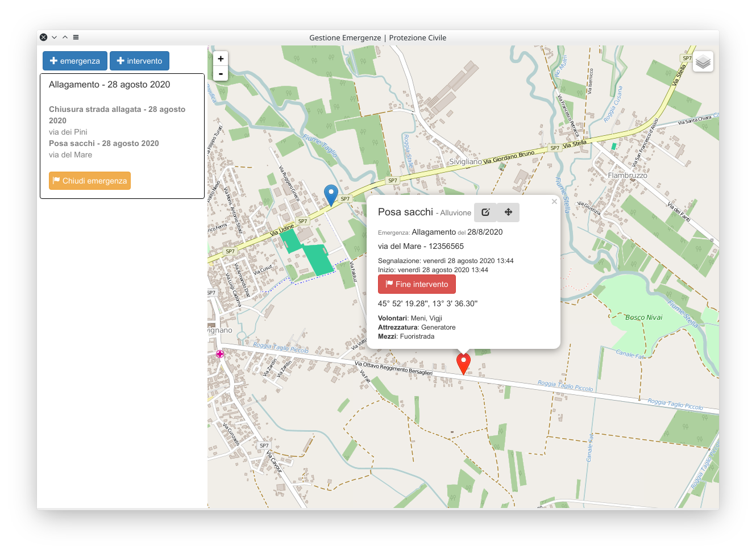The width and height of the screenshot is (756, 554).
Task: Click the pink hospital symbol on map
Action: coord(220,354)
